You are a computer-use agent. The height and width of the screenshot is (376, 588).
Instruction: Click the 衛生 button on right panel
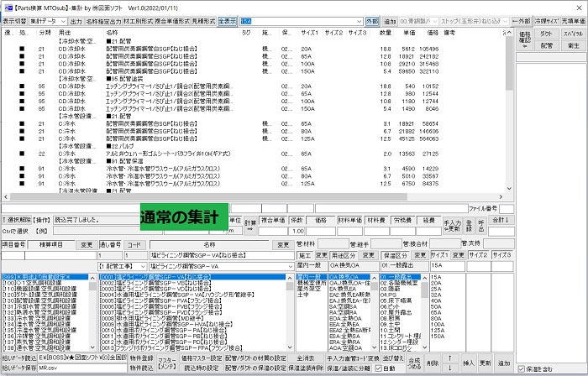(573, 45)
